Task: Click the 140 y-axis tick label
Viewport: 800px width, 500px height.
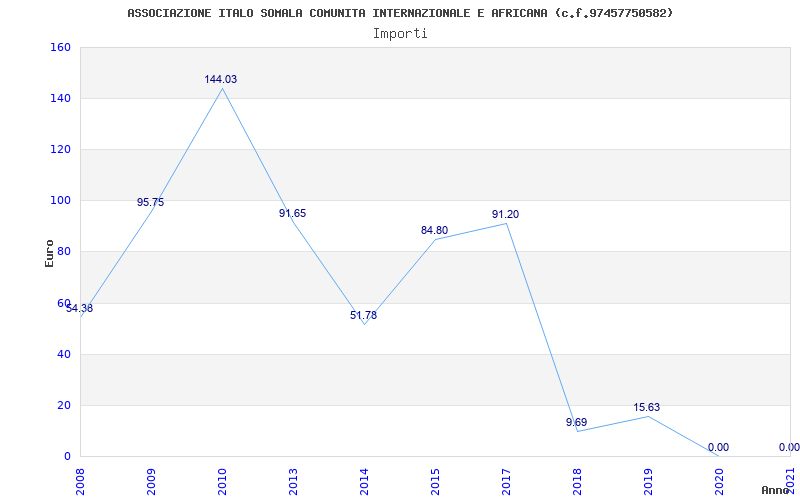Action: click(60, 98)
